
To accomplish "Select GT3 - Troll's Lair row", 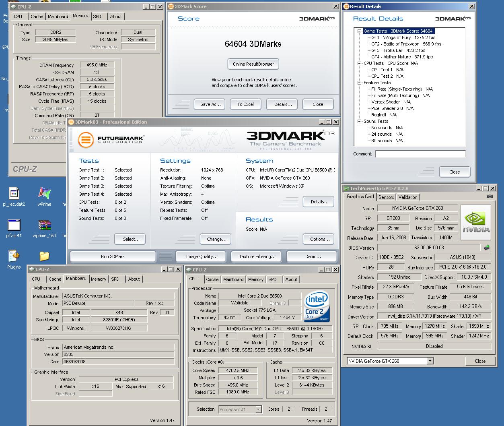I will (x=398, y=50).
